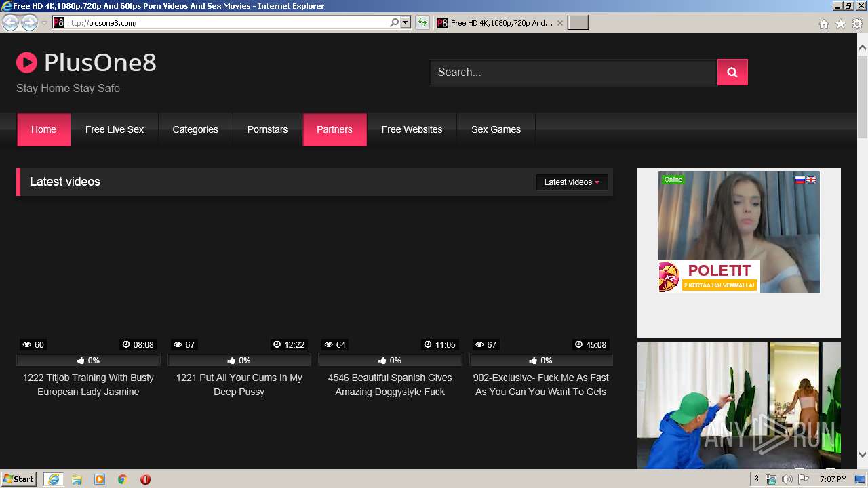The width and height of the screenshot is (868, 488).
Task: Select the Home menu item
Action: coord(43,129)
